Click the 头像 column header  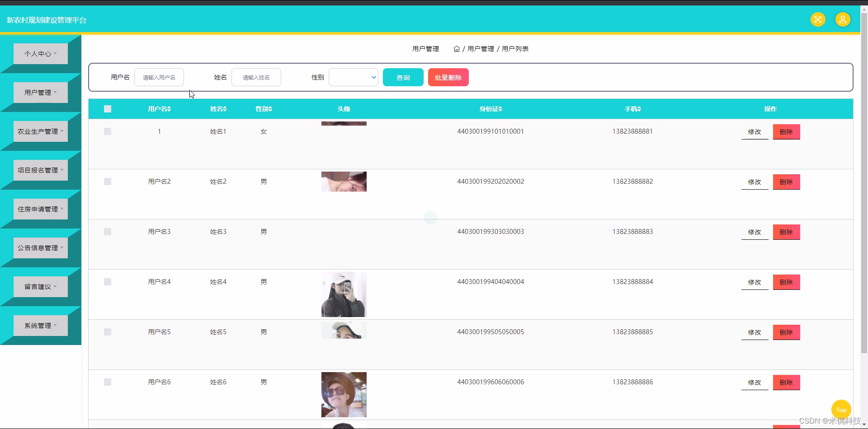344,109
